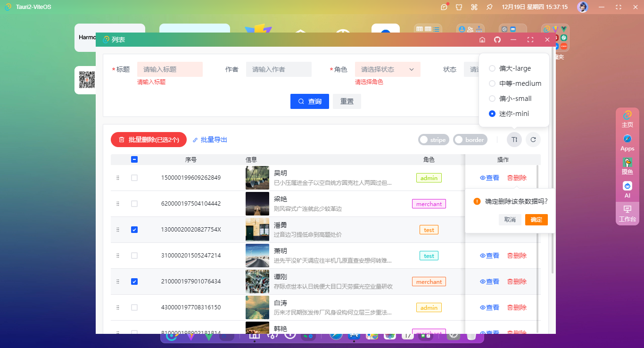The image size is (644, 348).
Task: Select the 中等-medium size option
Action: click(x=515, y=83)
